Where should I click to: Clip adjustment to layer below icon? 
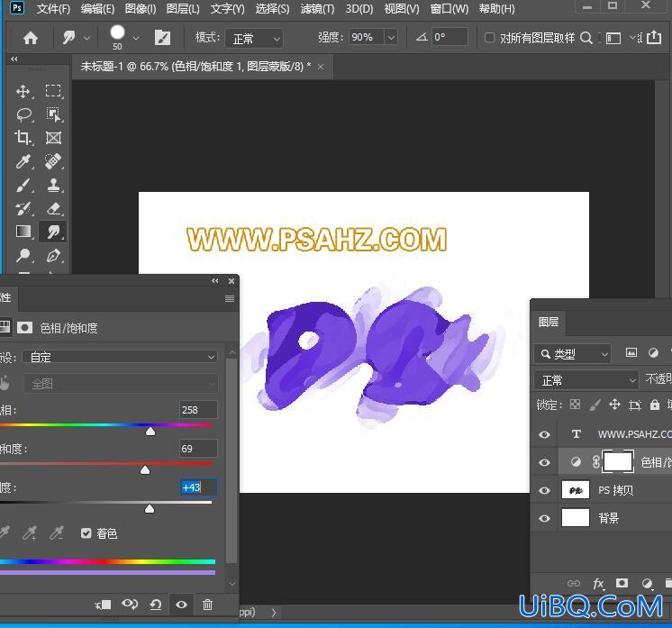pyautogui.click(x=103, y=605)
